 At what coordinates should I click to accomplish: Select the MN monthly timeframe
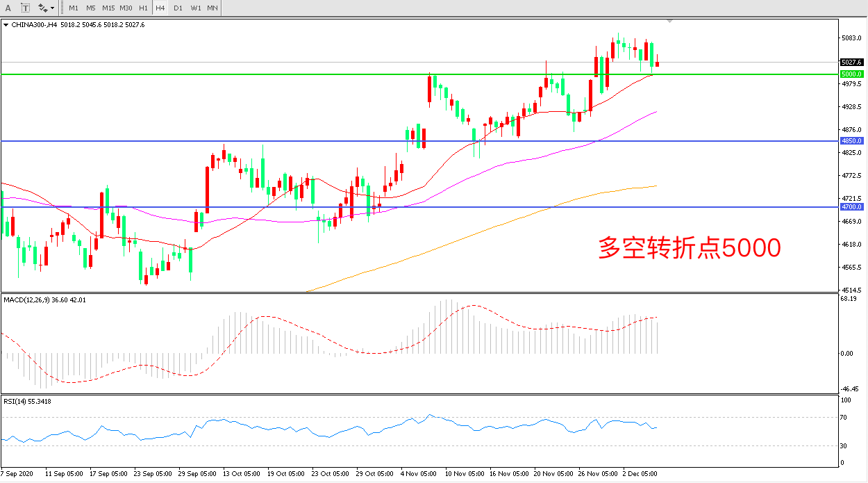(212, 8)
